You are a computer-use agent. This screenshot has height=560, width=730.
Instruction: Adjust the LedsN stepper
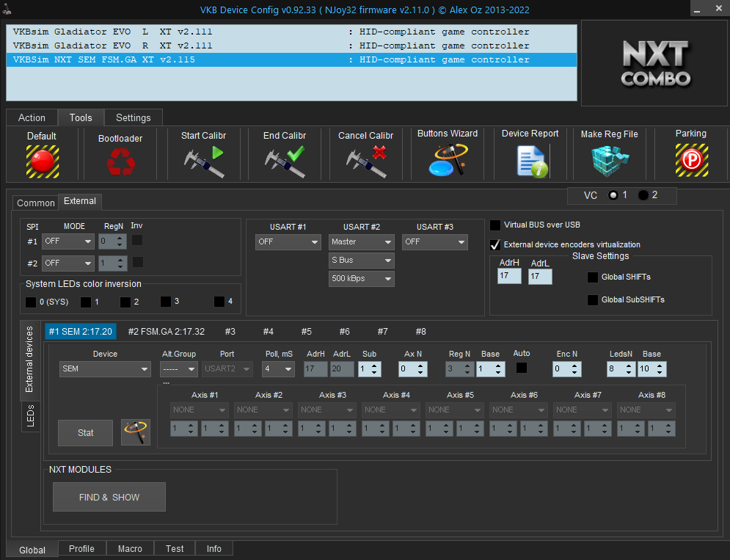(621, 369)
